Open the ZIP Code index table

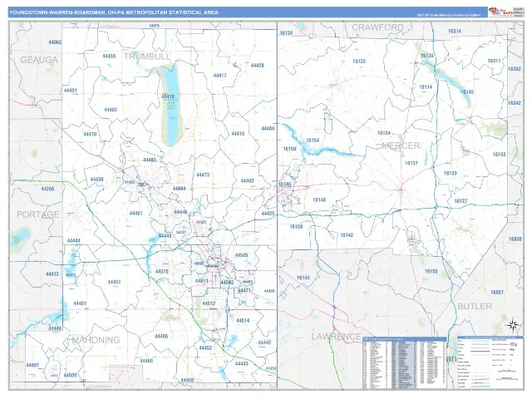coord(405,362)
